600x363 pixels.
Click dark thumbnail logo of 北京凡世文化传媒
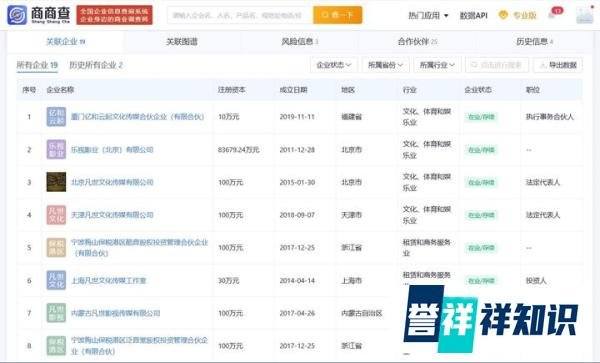pos(56,182)
